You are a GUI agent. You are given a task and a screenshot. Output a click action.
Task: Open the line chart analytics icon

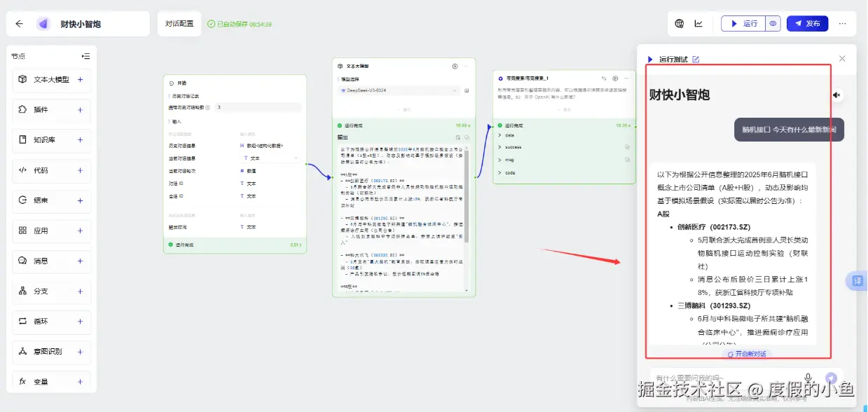(x=698, y=23)
